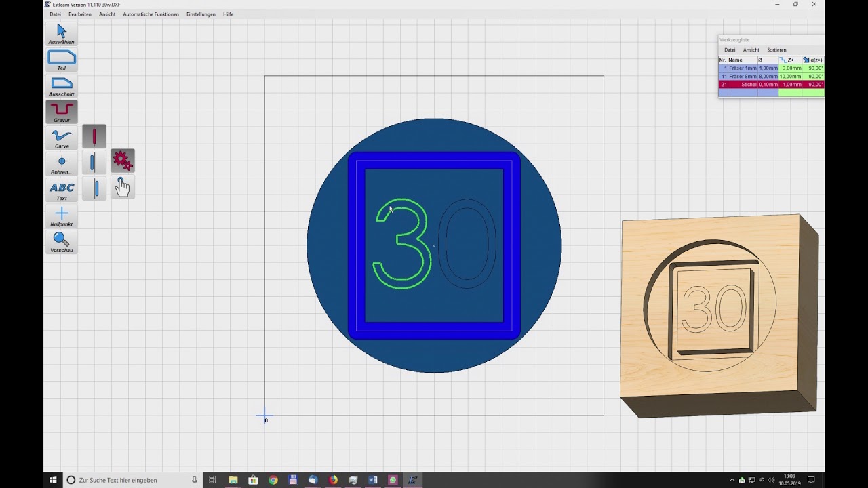Open the Ansicht menu in main window
Screen dimensions: 868x488
click(107, 14)
